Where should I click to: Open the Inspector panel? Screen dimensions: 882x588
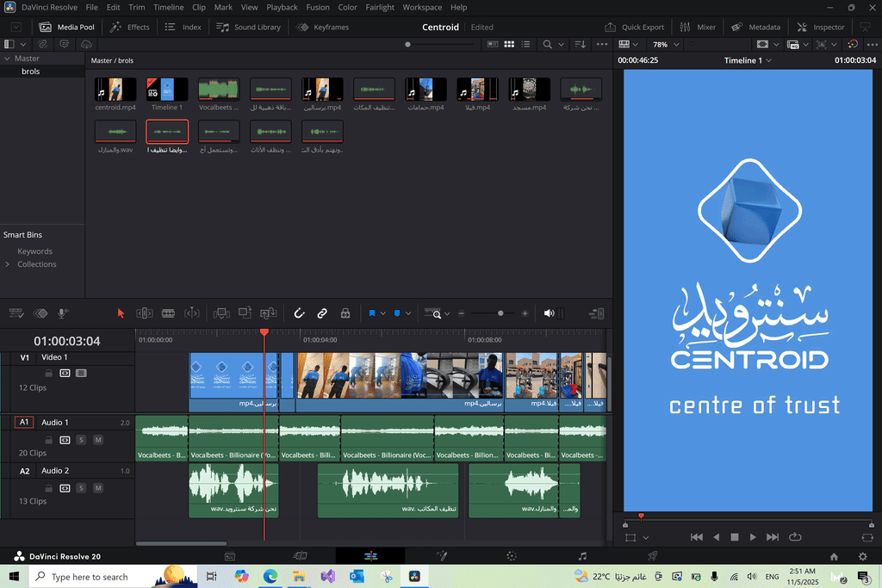(821, 27)
